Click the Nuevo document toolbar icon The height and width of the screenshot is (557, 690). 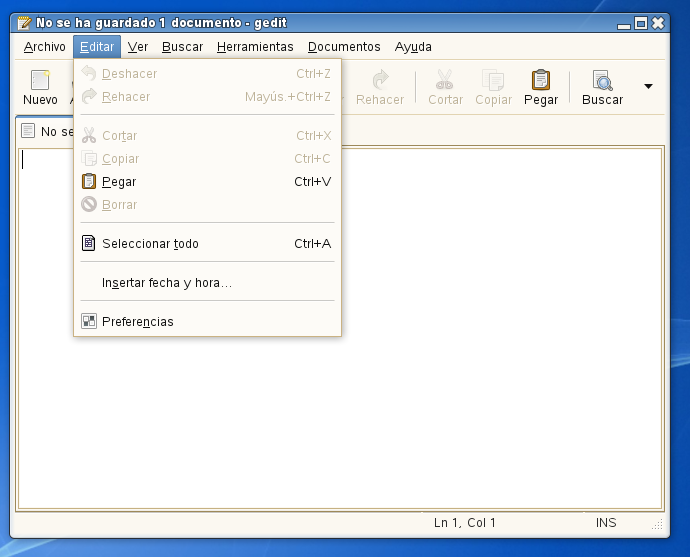tap(40, 81)
